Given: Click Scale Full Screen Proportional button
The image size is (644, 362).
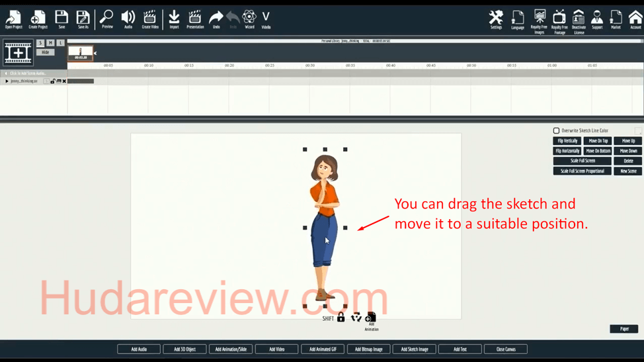Looking at the screenshot, I should 583,171.
